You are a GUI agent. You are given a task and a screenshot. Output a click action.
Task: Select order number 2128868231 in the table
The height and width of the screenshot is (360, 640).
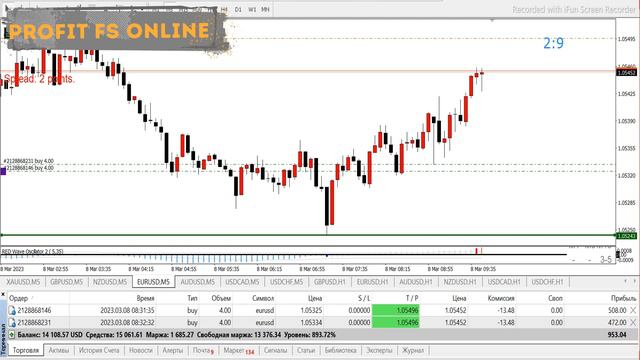coord(34,323)
